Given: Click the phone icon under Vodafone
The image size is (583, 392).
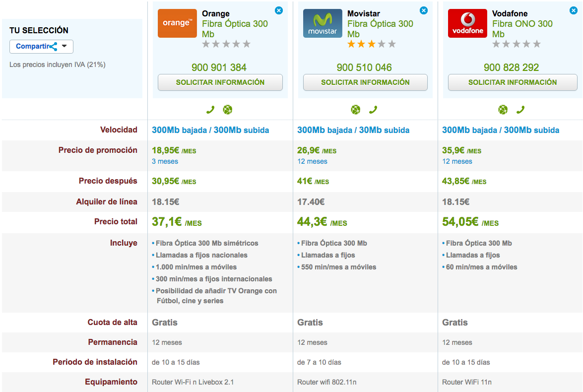Looking at the screenshot, I should point(520,110).
